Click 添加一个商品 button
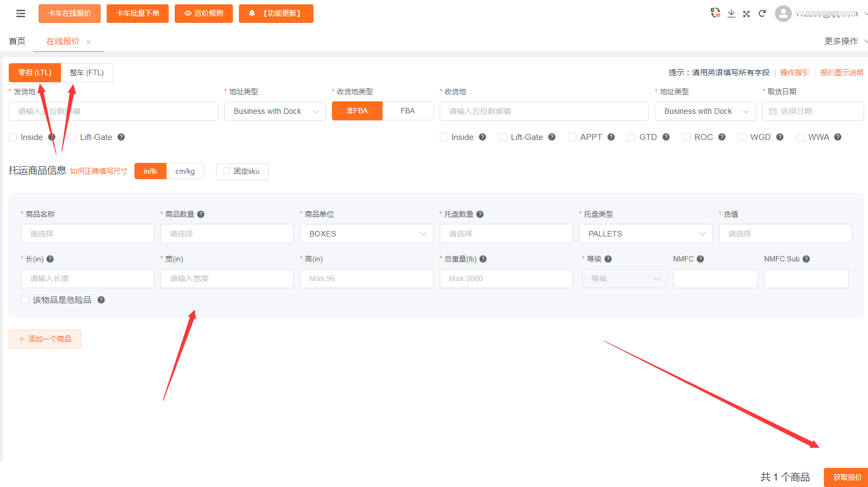 click(x=45, y=339)
